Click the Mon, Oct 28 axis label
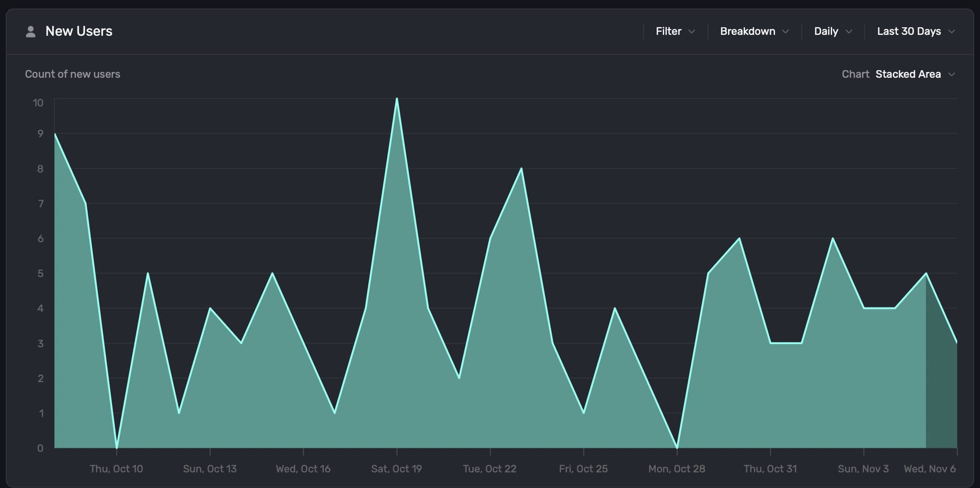The height and width of the screenshot is (488, 980). tap(676, 469)
